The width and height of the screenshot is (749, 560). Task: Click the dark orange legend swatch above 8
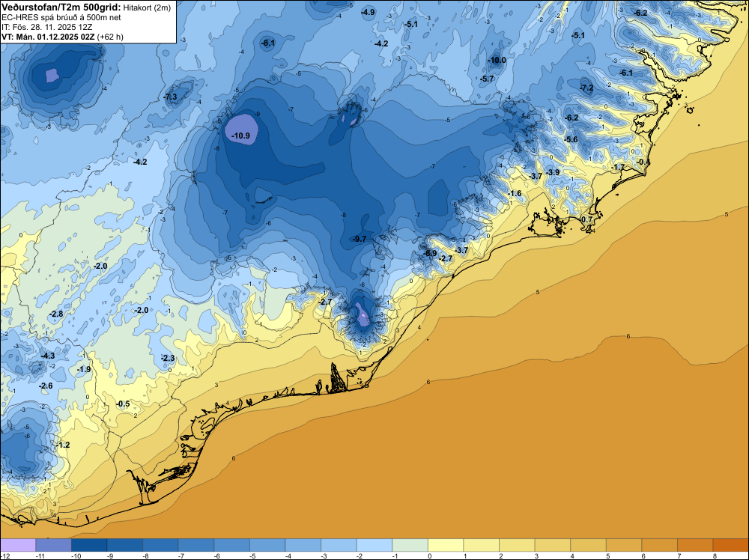click(x=731, y=545)
